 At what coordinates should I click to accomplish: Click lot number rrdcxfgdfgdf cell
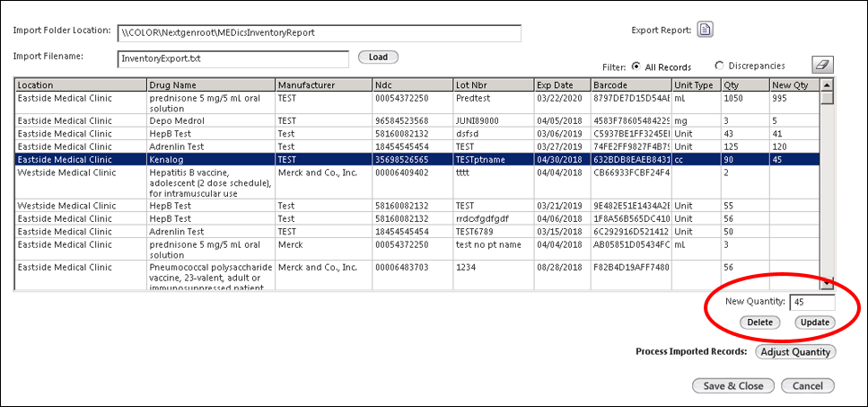pos(494,218)
